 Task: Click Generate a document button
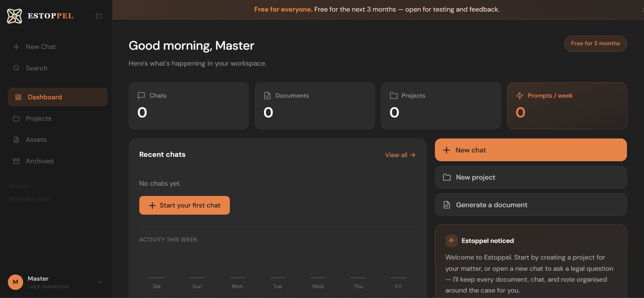pyautogui.click(x=531, y=205)
